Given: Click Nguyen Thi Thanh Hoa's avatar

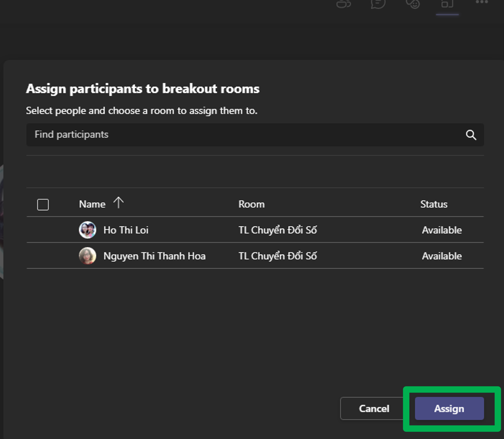Looking at the screenshot, I should pyautogui.click(x=87, y=256).
